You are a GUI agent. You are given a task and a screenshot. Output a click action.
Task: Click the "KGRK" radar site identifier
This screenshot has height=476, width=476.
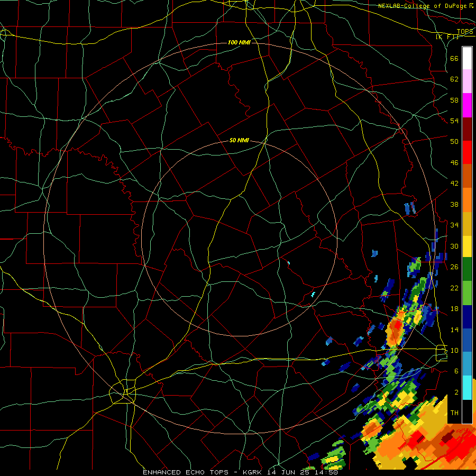(x=253, y=472)
